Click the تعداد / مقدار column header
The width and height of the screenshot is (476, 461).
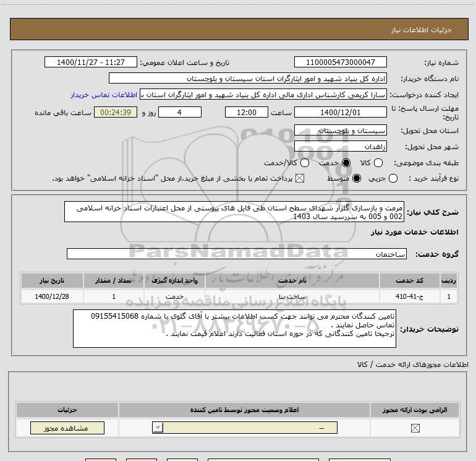[114, 280]
